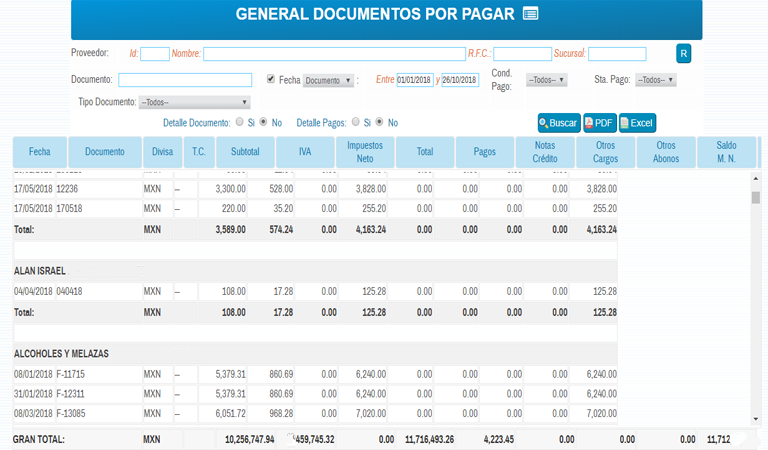Open the Fecha type dropdown showing Documento
768x450 pixels.
point(328,80)
